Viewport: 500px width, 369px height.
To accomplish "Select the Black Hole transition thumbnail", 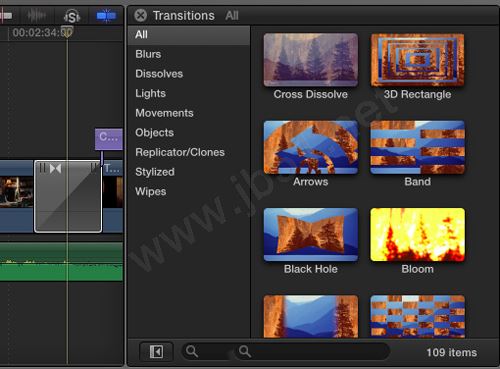I will [311, 234].
